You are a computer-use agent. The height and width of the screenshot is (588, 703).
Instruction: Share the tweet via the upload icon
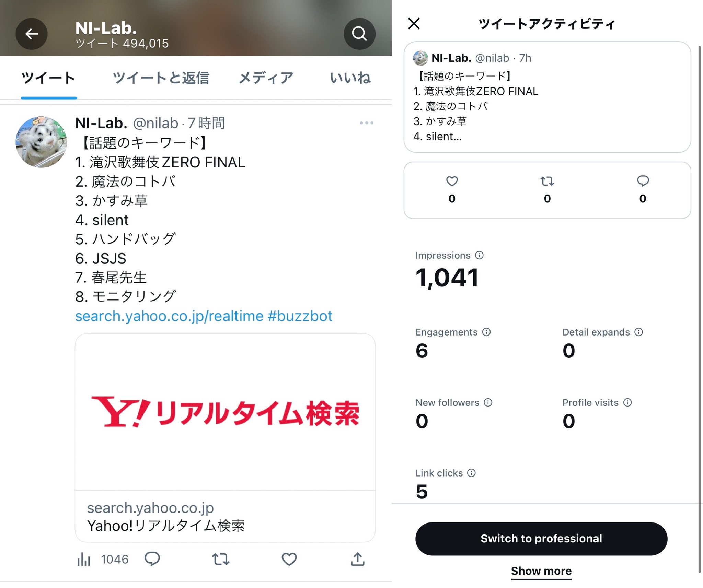tap(358, 559)
